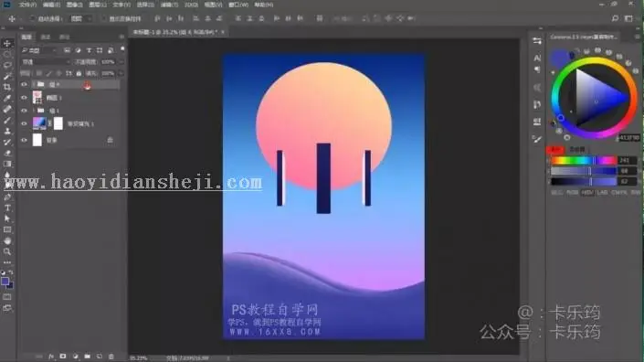Select the Magic Wand tool

(x=7, y=76)
